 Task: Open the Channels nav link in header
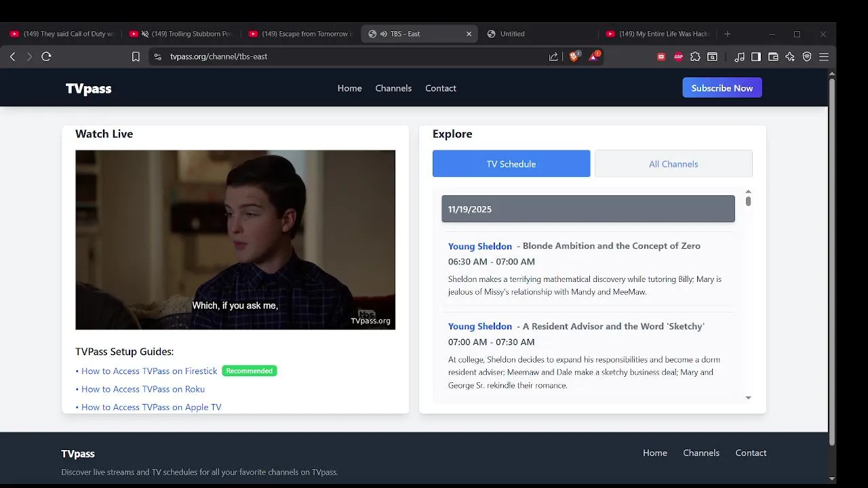pyautogui.click(x=393, y=89)
